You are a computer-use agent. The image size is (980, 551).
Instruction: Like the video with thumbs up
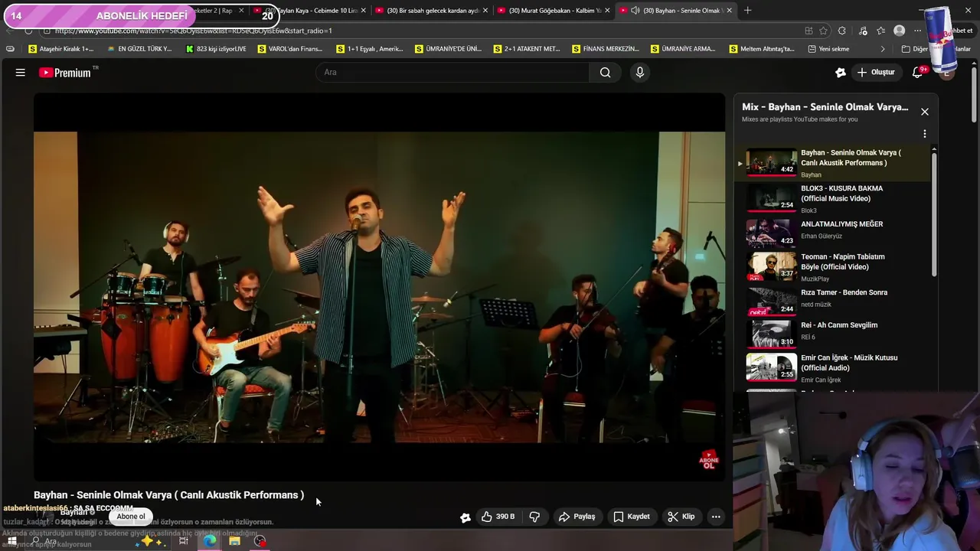(x=498, y=517)
